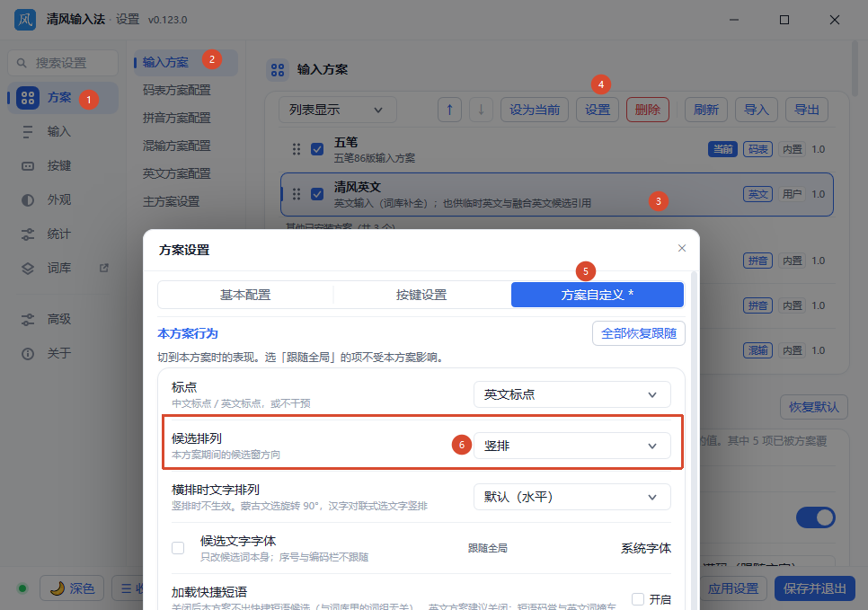Click the 导入 button
The image size is (868, 610).
coord(757,110)
